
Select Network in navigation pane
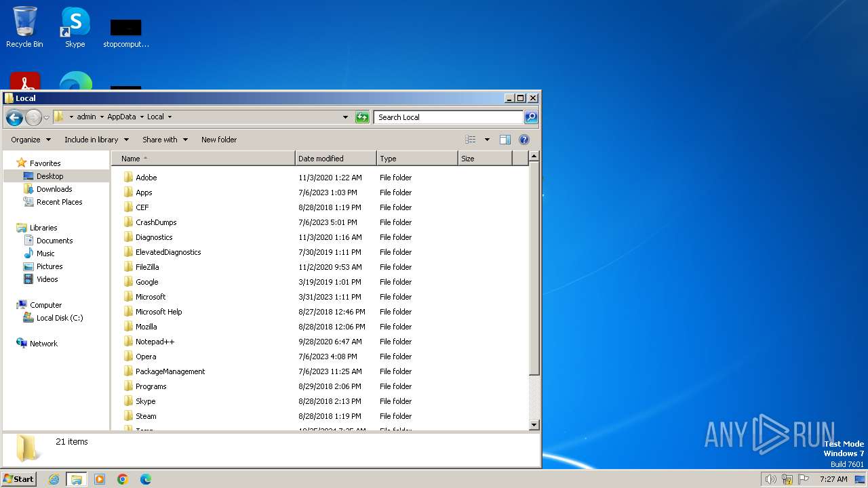(43, 344)
